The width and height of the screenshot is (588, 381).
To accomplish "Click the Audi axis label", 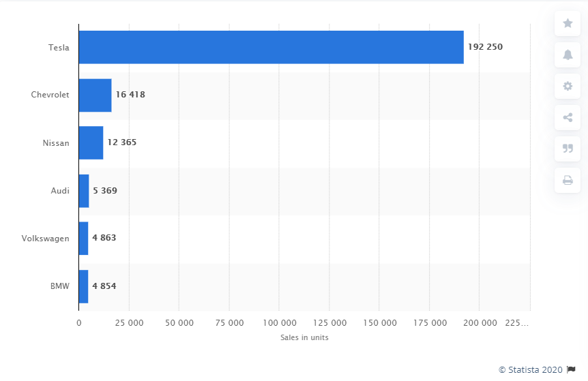I will tap(60, 191).
